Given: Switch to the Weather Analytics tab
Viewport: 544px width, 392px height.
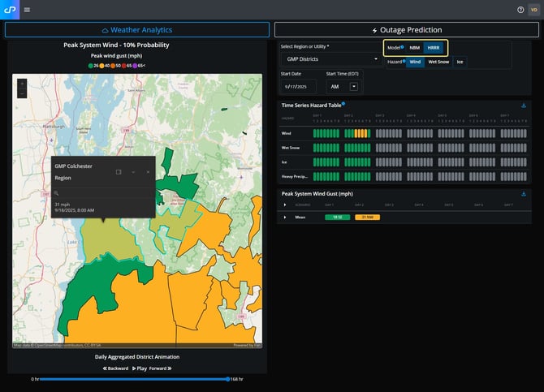Looking at the screenshot, I should pyautogui.click(x=136, y=30).
